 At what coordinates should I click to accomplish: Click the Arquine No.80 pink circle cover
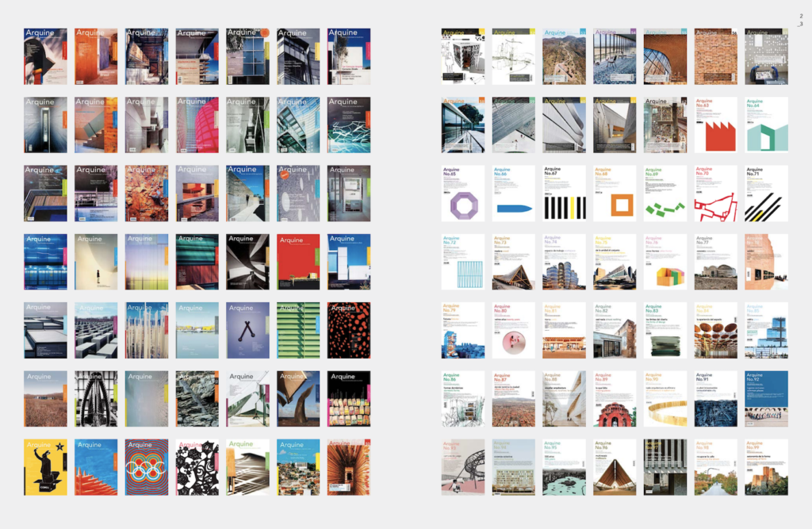[514, 330]
